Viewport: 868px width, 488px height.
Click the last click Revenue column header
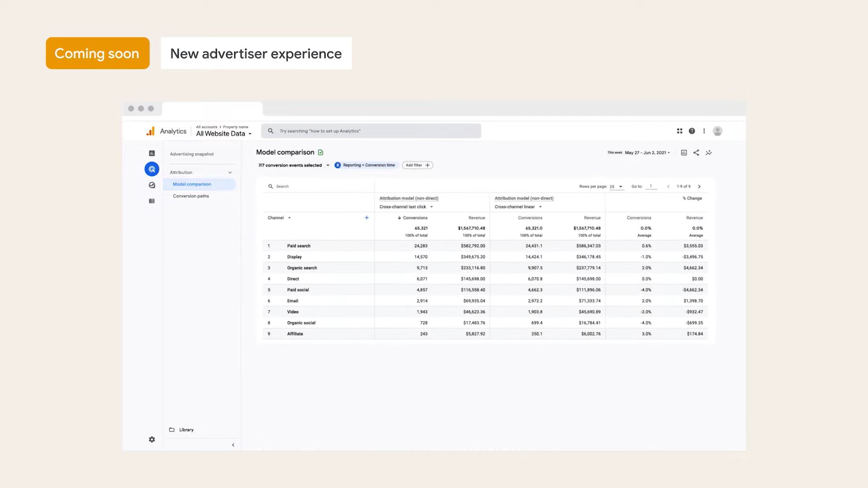[476, 218]
